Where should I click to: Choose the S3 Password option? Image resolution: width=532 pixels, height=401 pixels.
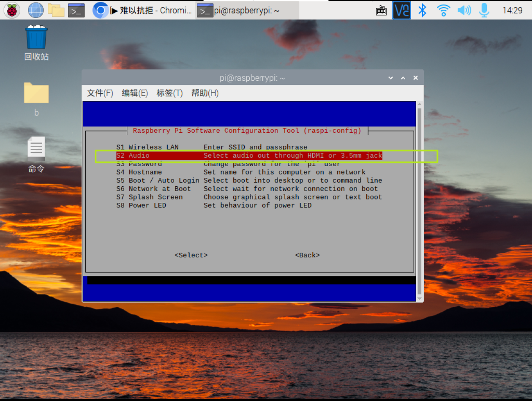pos(249,164)
